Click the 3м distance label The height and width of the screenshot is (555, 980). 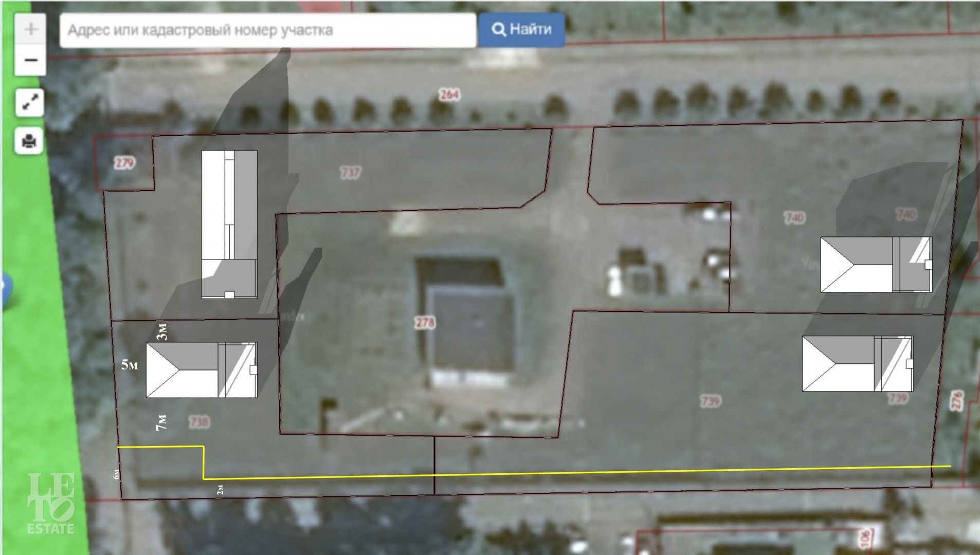tap(162, 331)
